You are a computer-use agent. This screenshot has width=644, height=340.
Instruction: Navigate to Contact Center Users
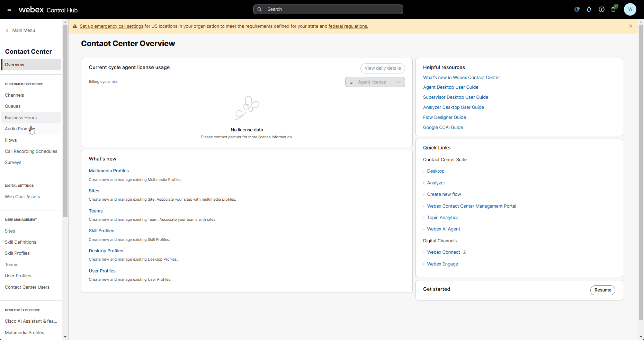click(x=27, y=287)
